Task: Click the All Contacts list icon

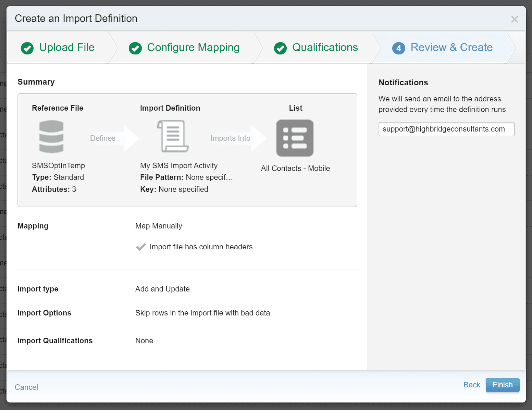Action: tap(295, 138)
